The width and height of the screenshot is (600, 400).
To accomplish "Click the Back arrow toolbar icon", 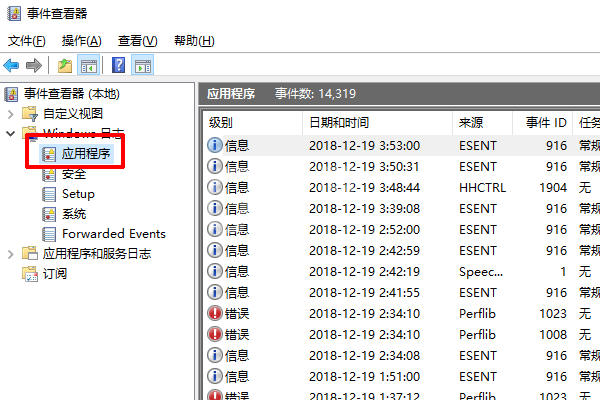I will click(11, 65).
